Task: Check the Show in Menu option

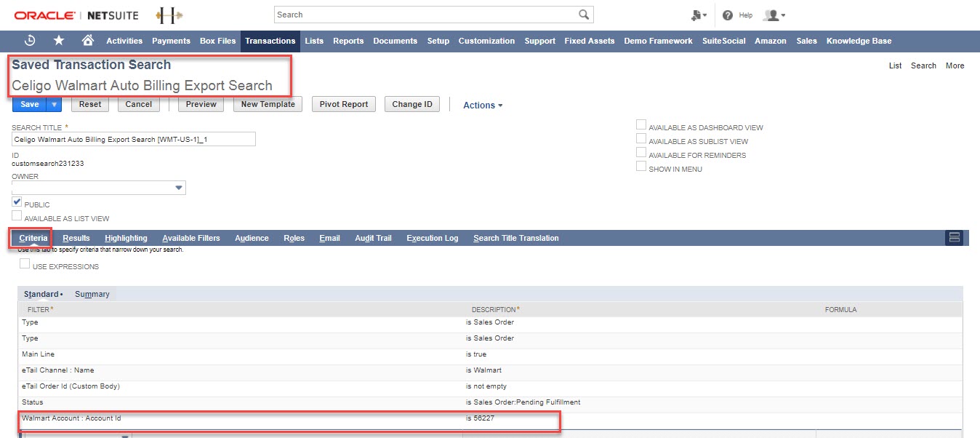Action: [x=641, y=167]
